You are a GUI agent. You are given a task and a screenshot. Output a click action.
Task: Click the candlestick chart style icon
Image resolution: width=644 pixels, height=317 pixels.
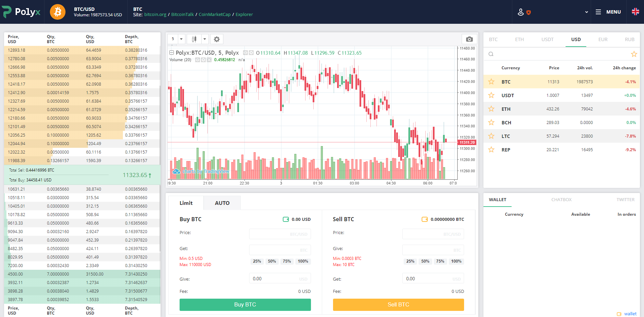(x=194, y=39)
